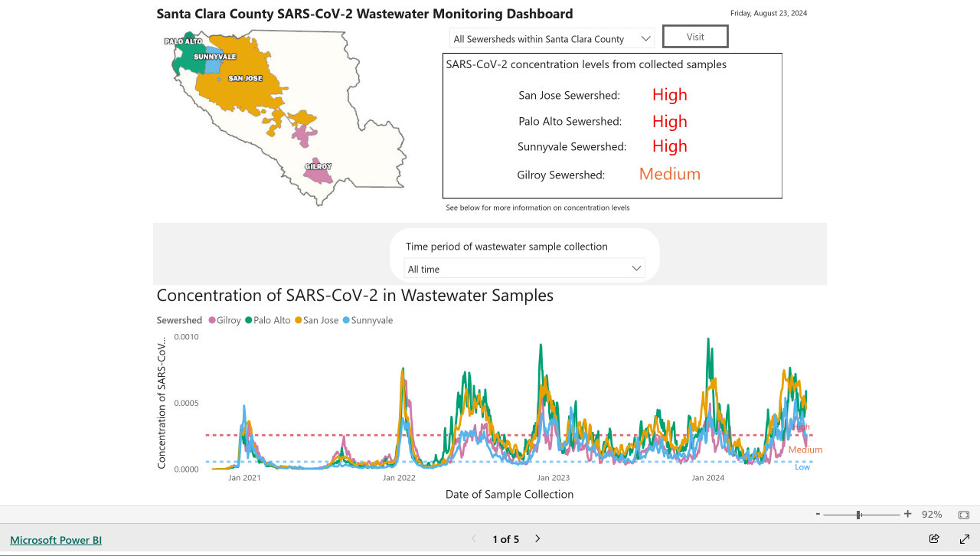
Task: Click the San Jose Sewershed label
Action: (569, 96)
